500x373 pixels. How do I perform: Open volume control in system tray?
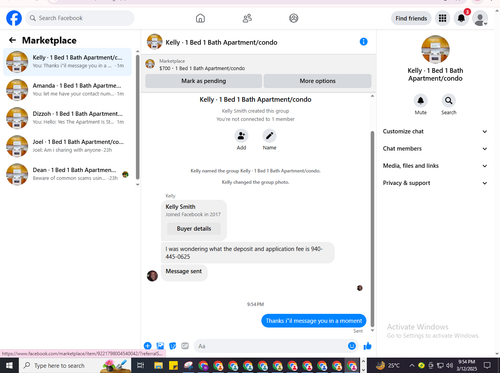pos(450,365)
